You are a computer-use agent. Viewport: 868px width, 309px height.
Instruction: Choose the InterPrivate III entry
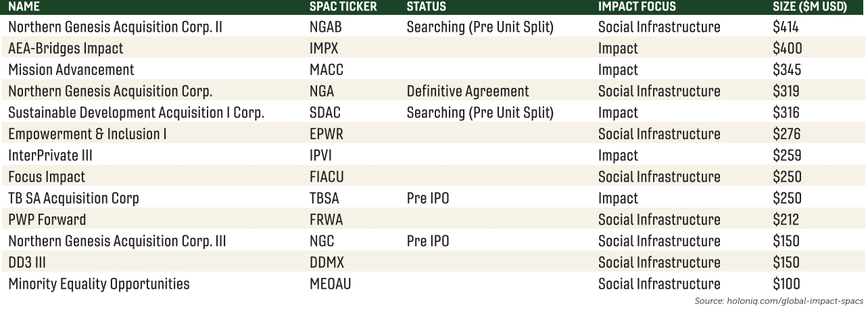tap(50, 156)
